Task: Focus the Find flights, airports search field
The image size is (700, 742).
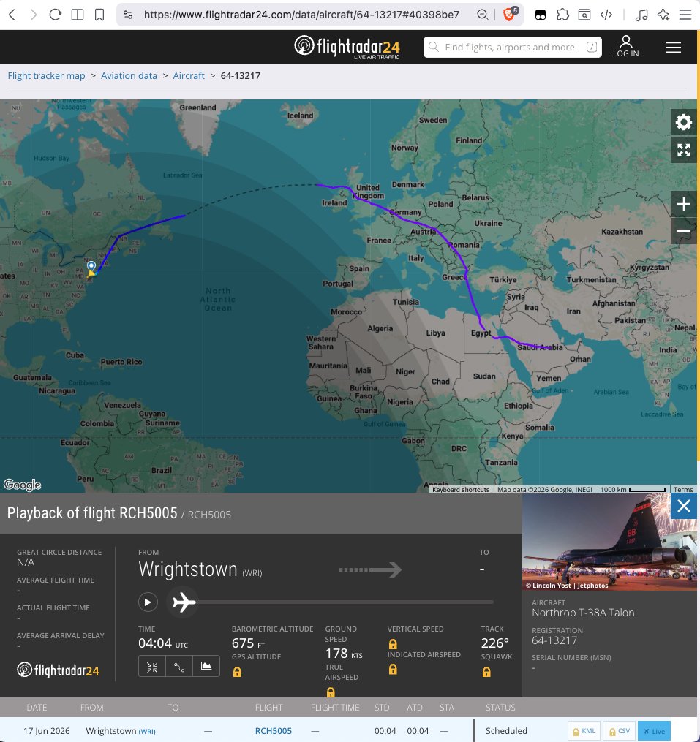Action: [513, 47]
